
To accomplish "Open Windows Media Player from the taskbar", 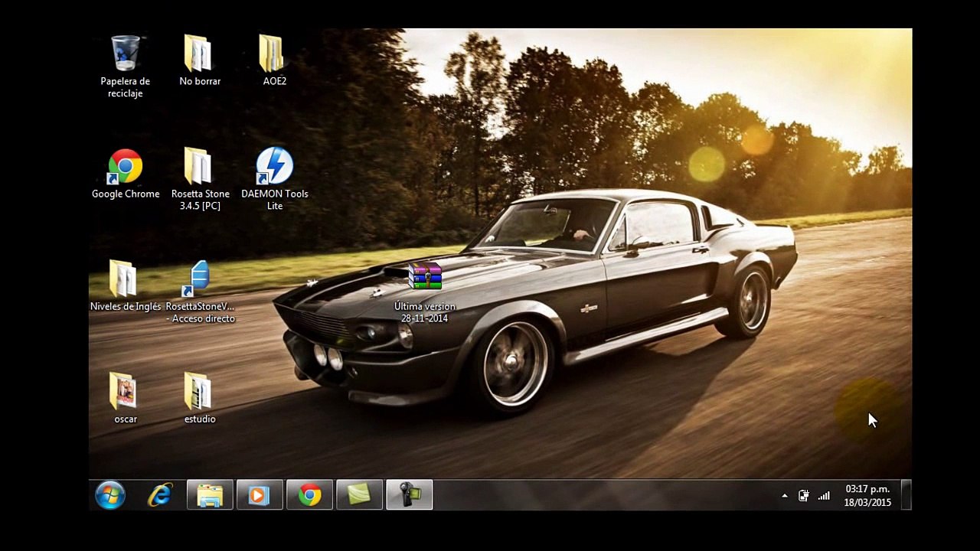I will pyautogui.click(x=260, y=495).
